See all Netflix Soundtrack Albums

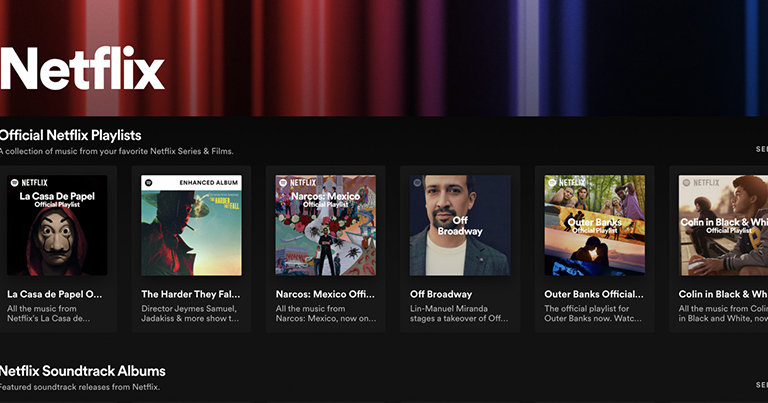click(x=761, y=384)
